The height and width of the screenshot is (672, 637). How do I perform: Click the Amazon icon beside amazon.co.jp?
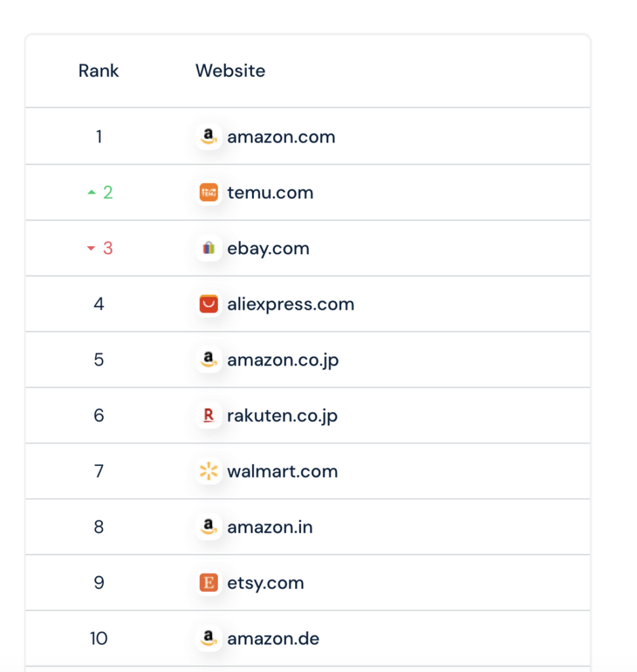point(209,360)
